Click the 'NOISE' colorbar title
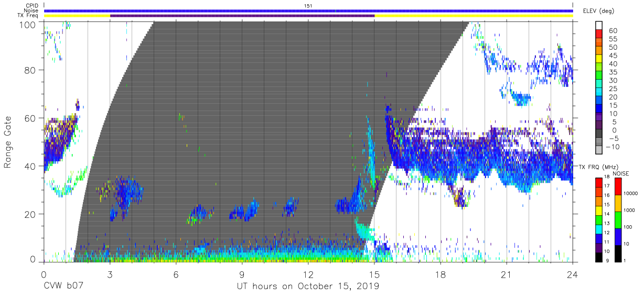644x297 pixels. (x=621, y=173)
